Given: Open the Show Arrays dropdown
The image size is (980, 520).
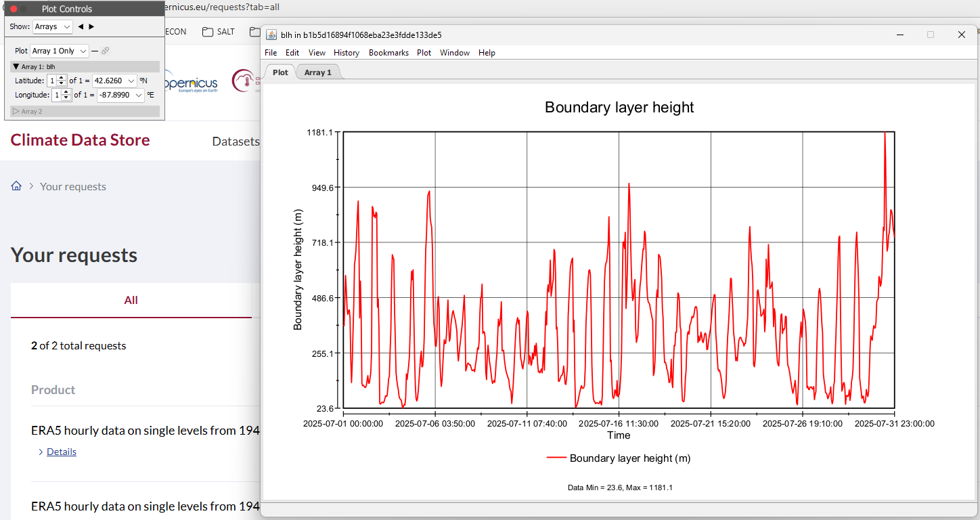Looking at the screenshot, I should pos(53,26).
